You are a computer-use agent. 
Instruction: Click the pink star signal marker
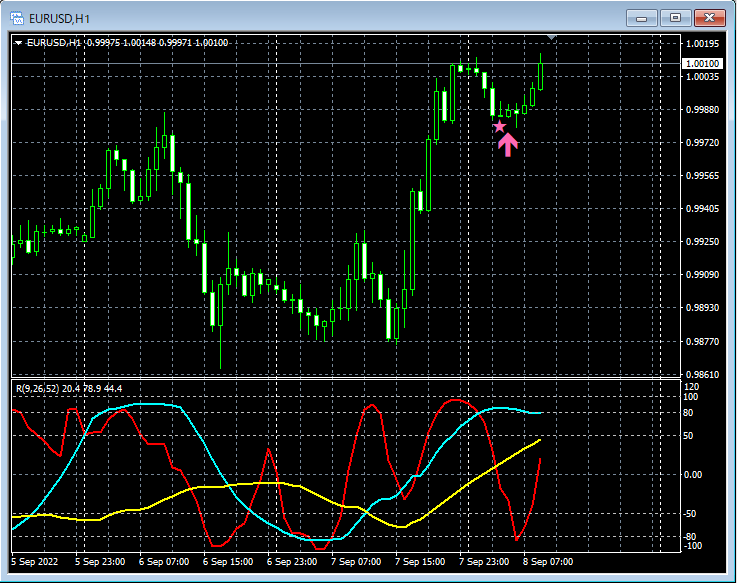coord(499,126)
